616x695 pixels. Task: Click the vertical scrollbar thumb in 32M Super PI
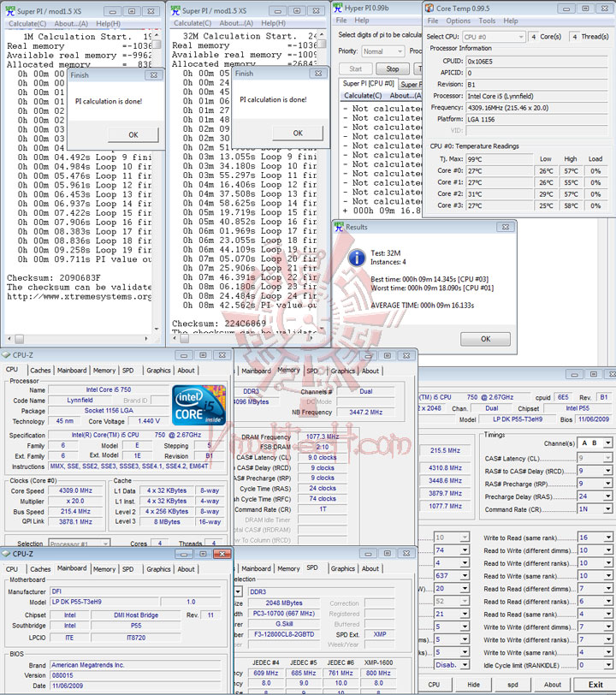pyautogui.click(x=323, y=44)
